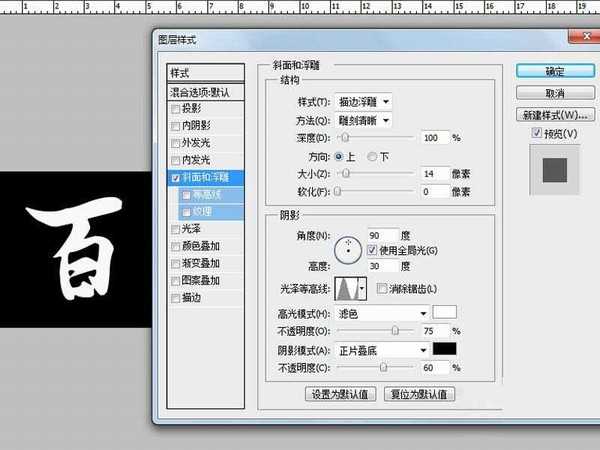Click the white highlight color swatch
Image resolution: width=600 pixels, height=450 pixels.
click(444, 312)
